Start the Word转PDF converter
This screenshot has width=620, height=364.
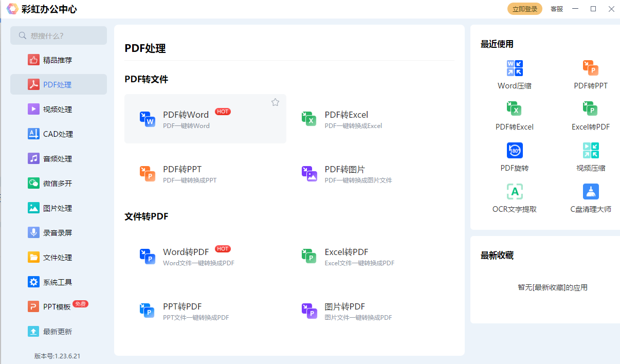(x=185, y=252)
